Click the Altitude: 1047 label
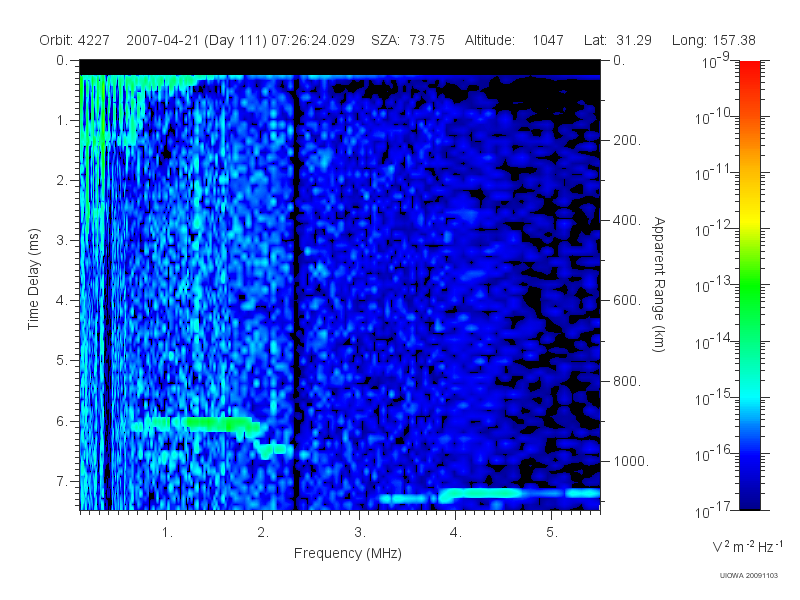This screenshot has width=800, height=600. (x=514, y=40)
